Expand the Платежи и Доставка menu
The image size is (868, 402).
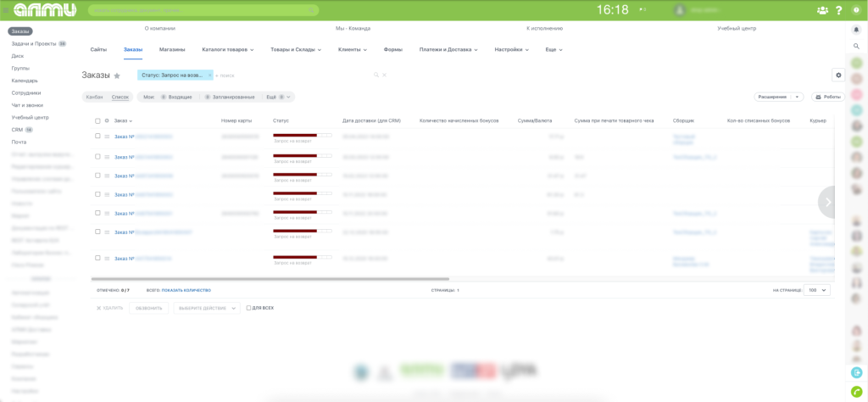click(448, 50)
